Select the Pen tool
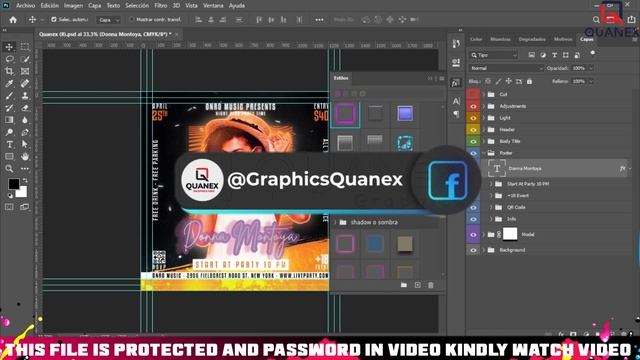Screen dimensions: 640x360 pyautogui.click(x=25, y=132)
